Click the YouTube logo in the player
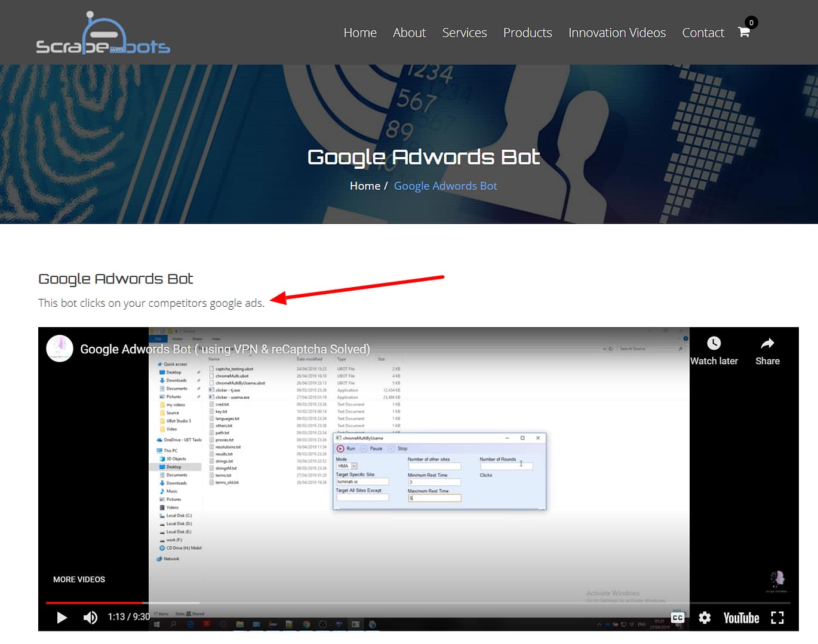This screenshot has height=644, width=818. point(740,618)
